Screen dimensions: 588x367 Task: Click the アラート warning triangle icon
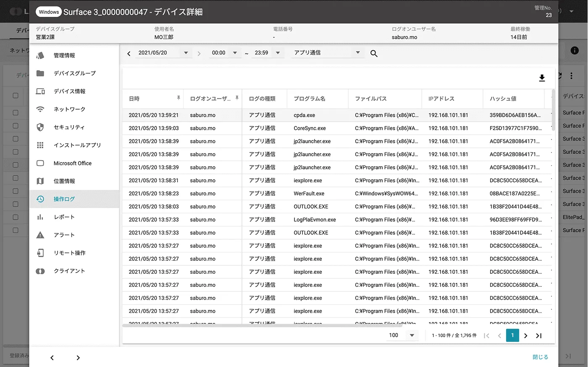pos(40,235)
